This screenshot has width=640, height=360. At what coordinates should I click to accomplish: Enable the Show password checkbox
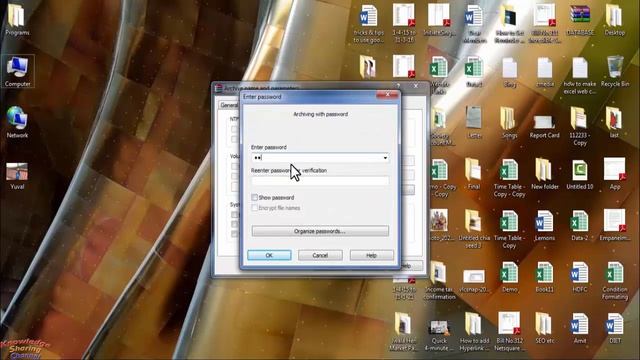click(254, 198)
